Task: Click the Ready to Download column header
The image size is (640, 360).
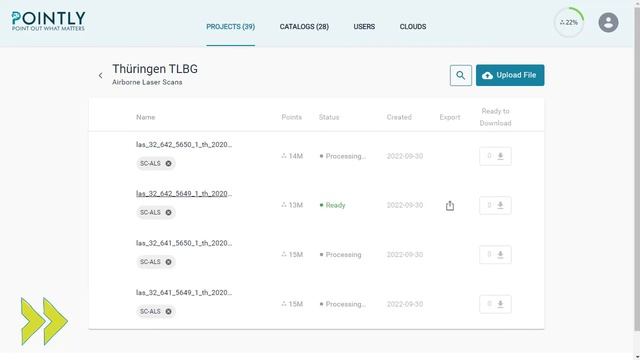Action: [x=495, y=117]
